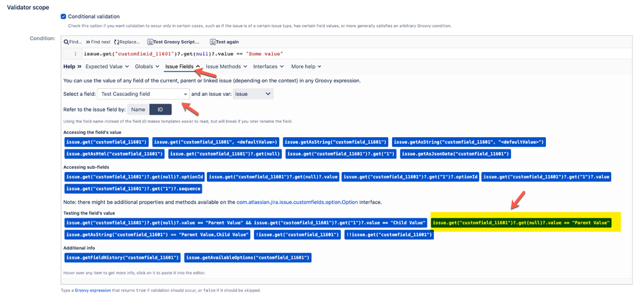The width and height of the screenshot is (644, 293).
Task: Insert the ?.get("1") value snippet
Action: 341,154
